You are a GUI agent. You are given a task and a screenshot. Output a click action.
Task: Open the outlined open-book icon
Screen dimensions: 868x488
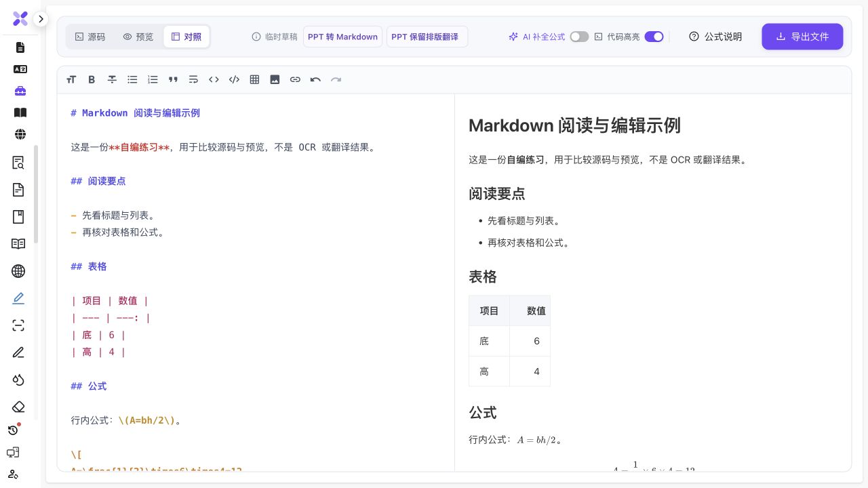point(18,244)
